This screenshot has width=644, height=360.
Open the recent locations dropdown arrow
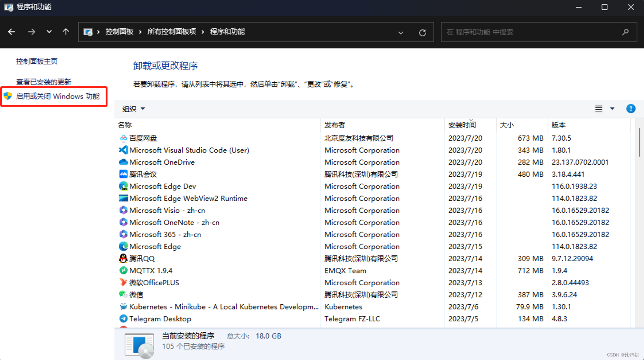pos(49,32)
